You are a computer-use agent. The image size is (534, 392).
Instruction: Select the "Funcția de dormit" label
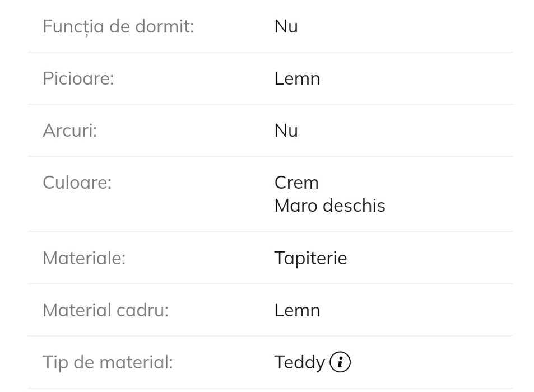[x=118, y=26]
